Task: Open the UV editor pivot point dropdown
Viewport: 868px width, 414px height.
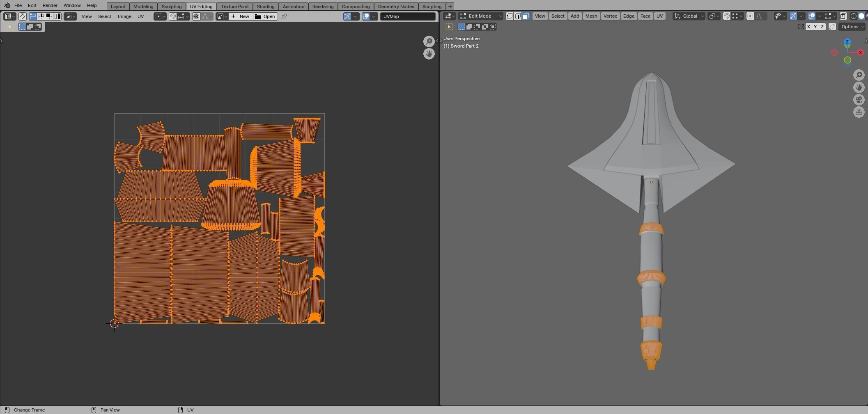Action: coord(160,16)
